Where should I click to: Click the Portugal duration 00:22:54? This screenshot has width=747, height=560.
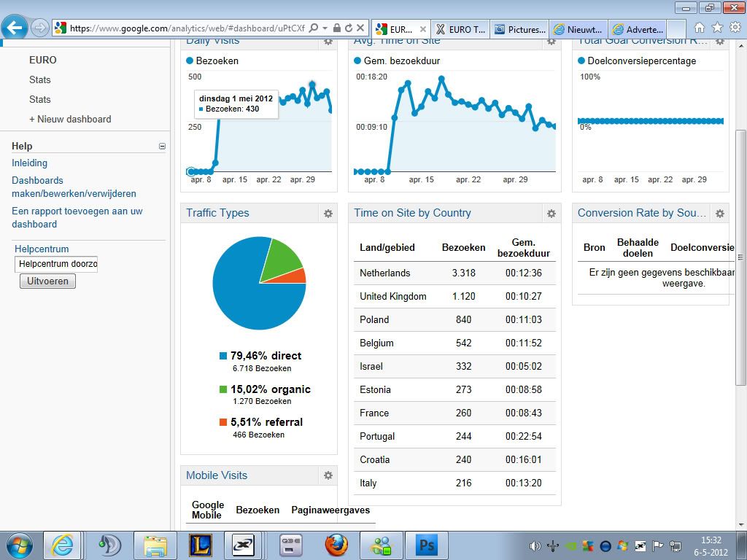[x=524, y=436]
